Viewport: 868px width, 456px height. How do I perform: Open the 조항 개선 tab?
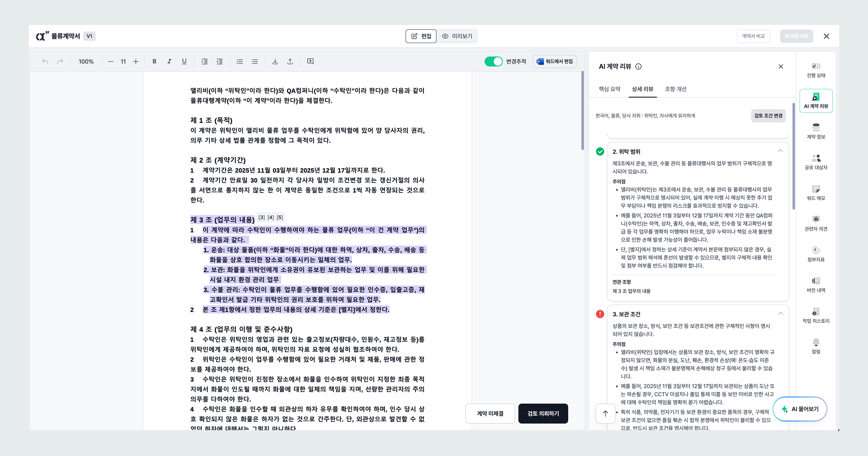pyautogui.click(x=675, y=89)
